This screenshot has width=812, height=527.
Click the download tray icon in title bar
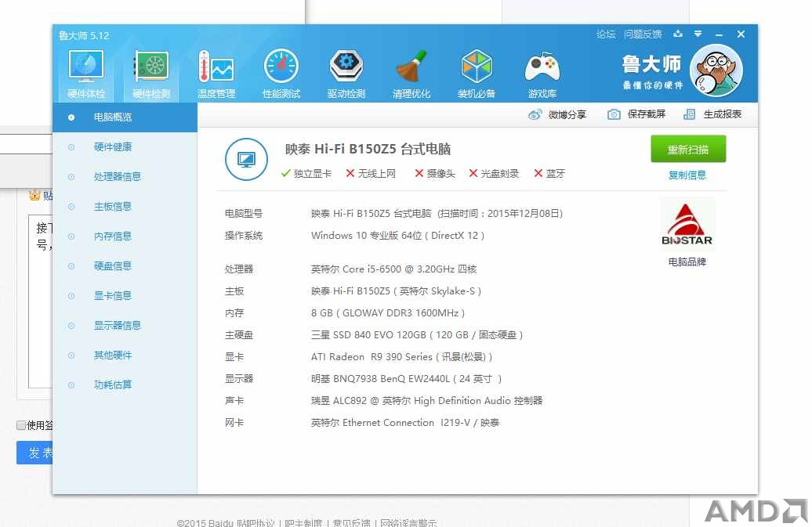[x=678, y=34]
